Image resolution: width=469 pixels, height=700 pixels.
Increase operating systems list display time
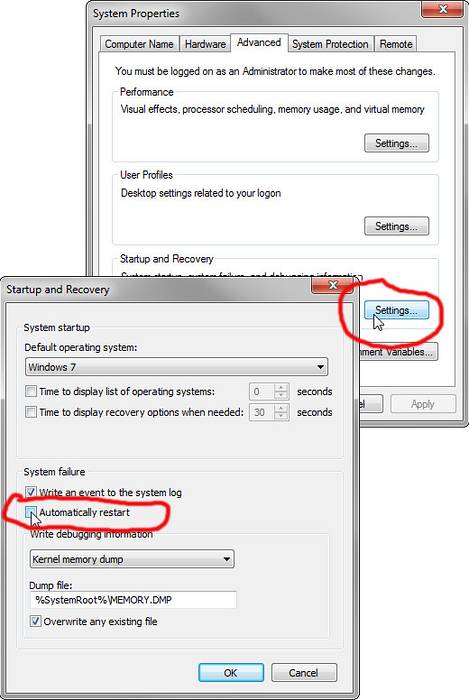(281, 387)
